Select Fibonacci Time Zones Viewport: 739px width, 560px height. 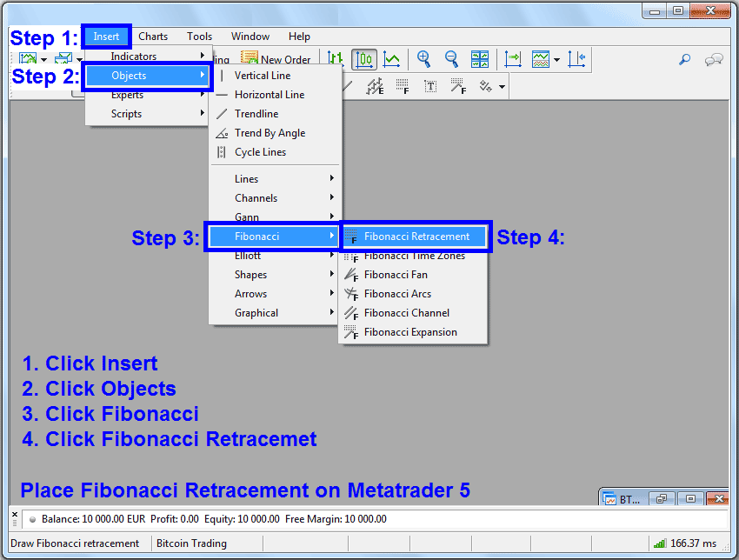pyautogui.click(x=413, y=256)
